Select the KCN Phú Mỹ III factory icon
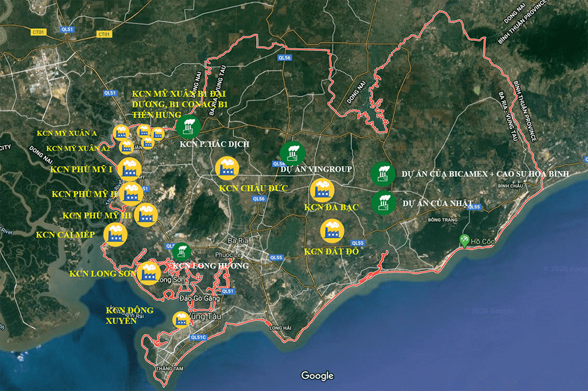This screenshot has width=588, height=391. [x=146, y=215]
